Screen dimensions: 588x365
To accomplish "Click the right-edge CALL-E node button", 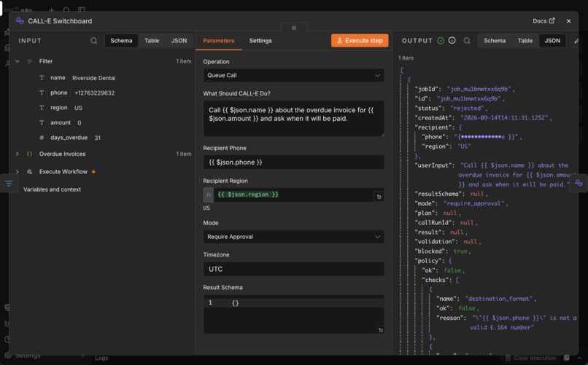I will [579, 183].
